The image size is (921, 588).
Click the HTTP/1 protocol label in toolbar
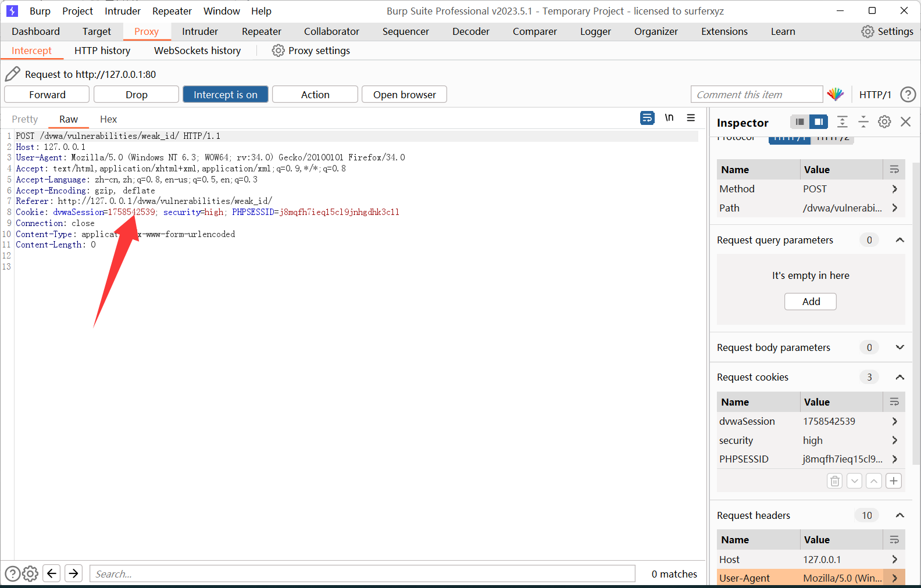[875, 95]
